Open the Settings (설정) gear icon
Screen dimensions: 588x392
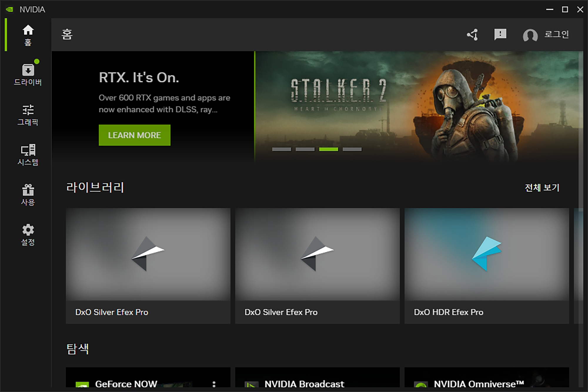point(28,234)
